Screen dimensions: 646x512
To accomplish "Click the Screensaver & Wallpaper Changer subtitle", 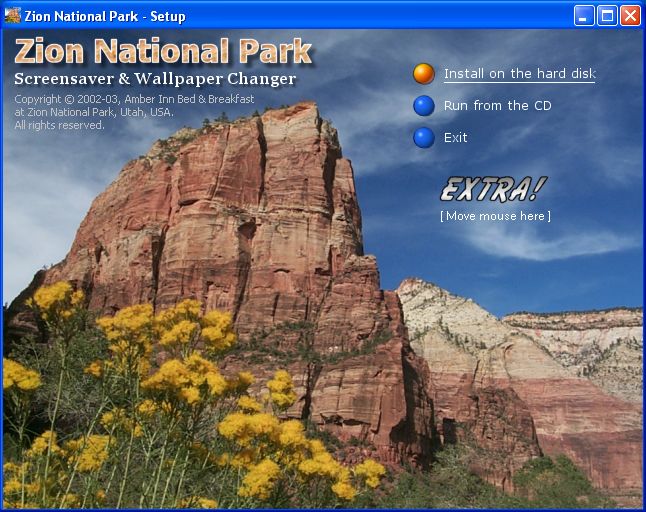I will pos(155,79).
